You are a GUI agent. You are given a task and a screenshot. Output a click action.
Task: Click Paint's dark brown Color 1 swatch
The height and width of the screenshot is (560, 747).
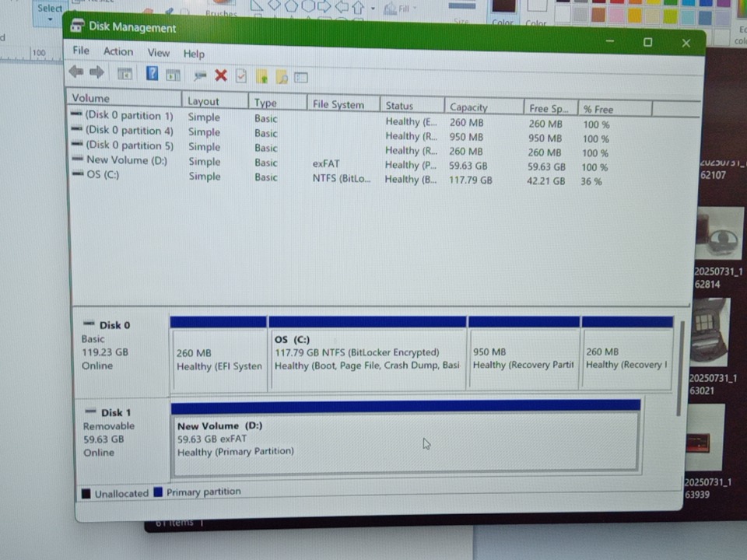(x=503, y=6)
